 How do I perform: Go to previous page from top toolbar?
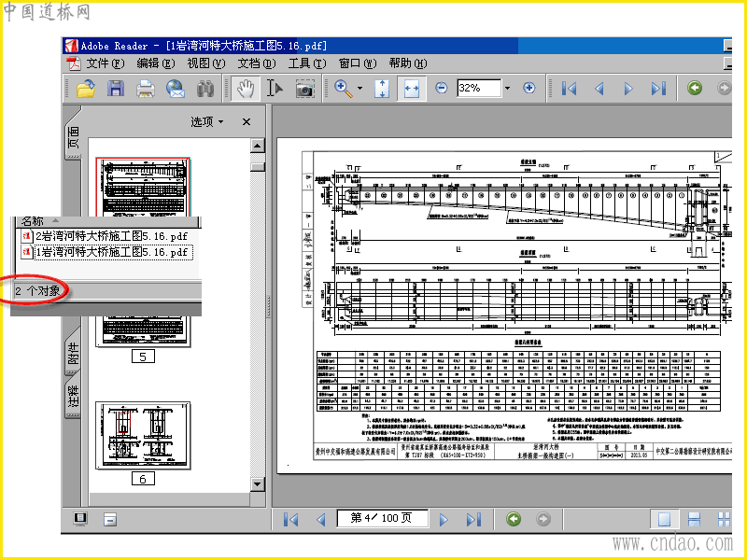tap(599, 89)
